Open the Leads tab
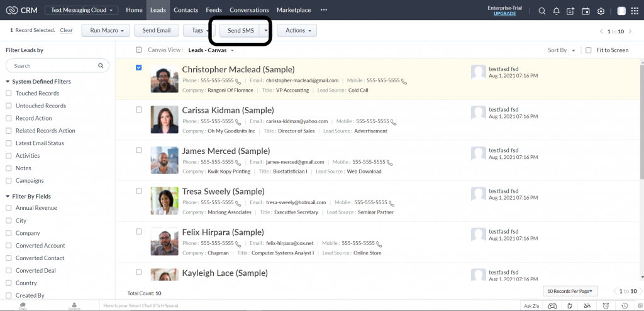Screen dimensions: 644x311 [x=158, y=10]
